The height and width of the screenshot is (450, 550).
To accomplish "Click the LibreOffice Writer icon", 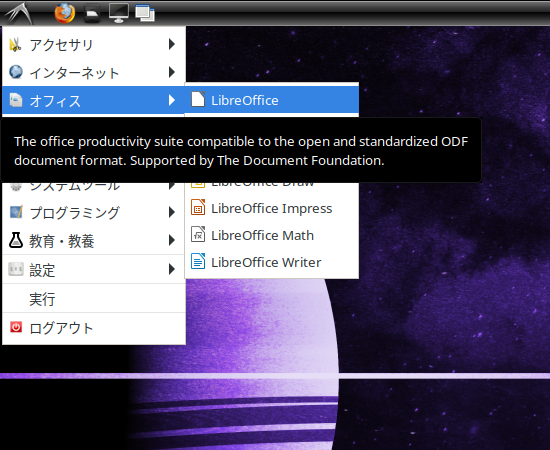I will (x=198, y=261).
